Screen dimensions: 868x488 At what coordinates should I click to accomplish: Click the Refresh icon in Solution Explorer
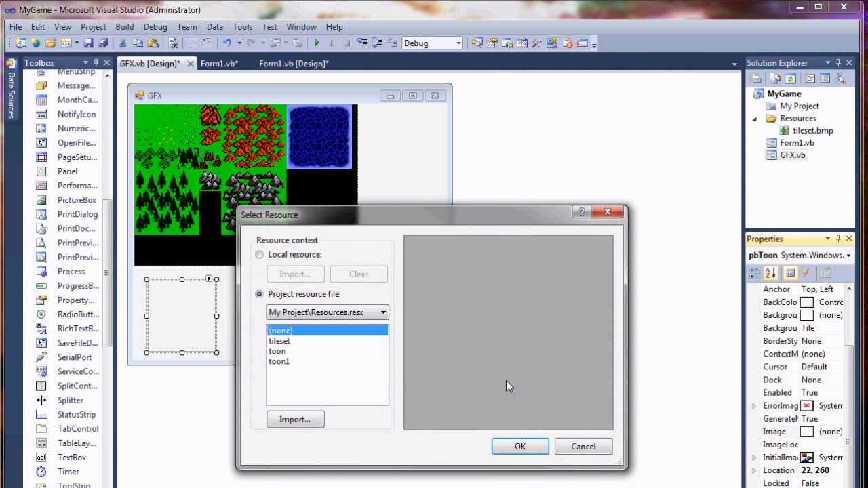coord(790,79)
